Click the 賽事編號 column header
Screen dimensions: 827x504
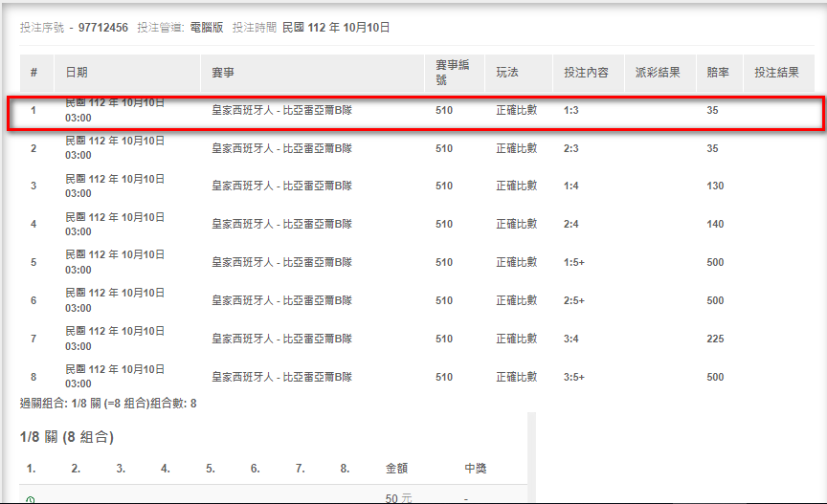[454, 73]
